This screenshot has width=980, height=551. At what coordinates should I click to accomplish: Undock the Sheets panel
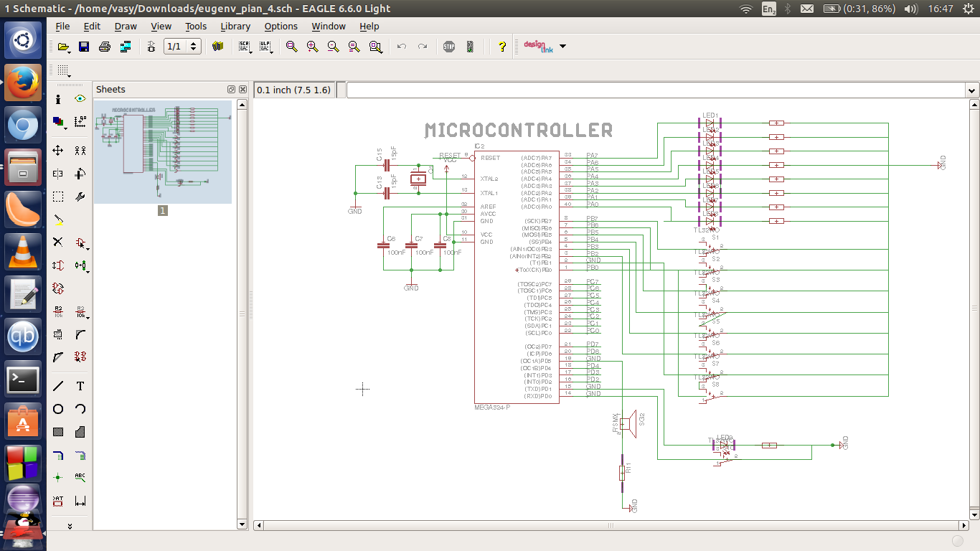(x=231, y=90)
